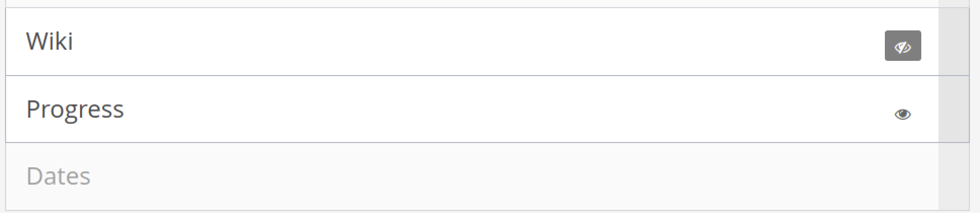The height and width of the screenshot is (213, 980).
Task: Hide the Progress page
Action: pos(903,114)
